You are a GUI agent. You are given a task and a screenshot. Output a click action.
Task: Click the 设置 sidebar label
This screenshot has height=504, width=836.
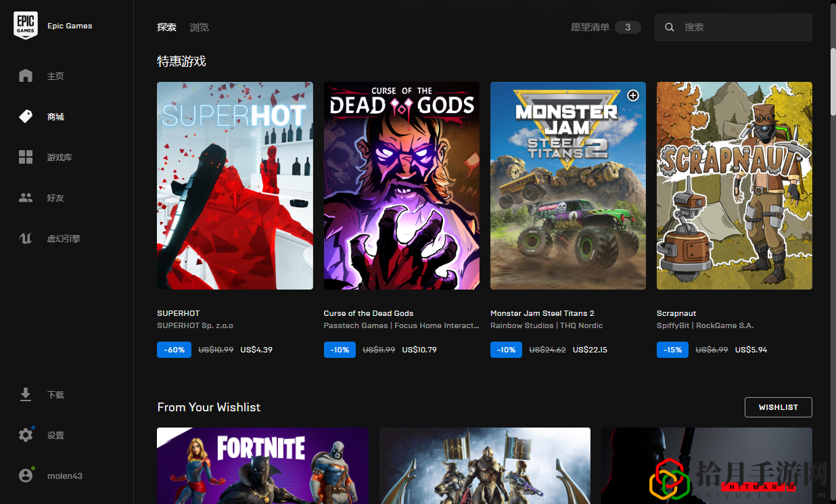(55, 436)
